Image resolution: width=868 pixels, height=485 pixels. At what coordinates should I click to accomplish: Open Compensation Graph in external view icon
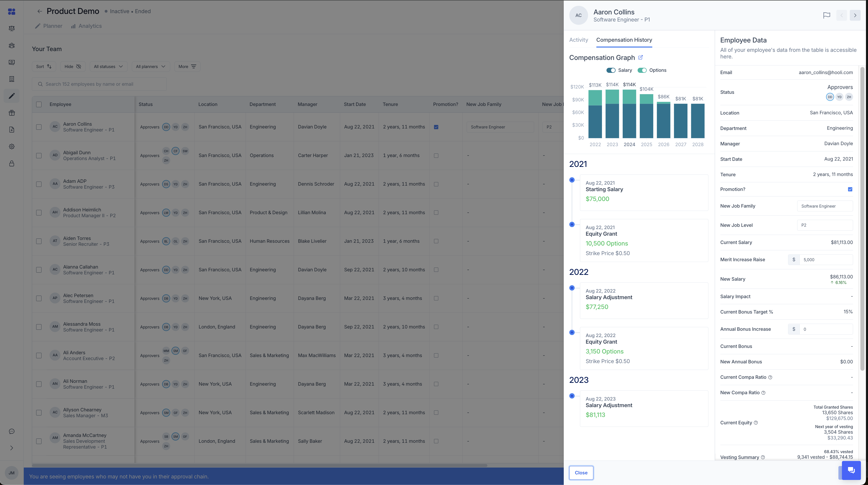point(641,57)
